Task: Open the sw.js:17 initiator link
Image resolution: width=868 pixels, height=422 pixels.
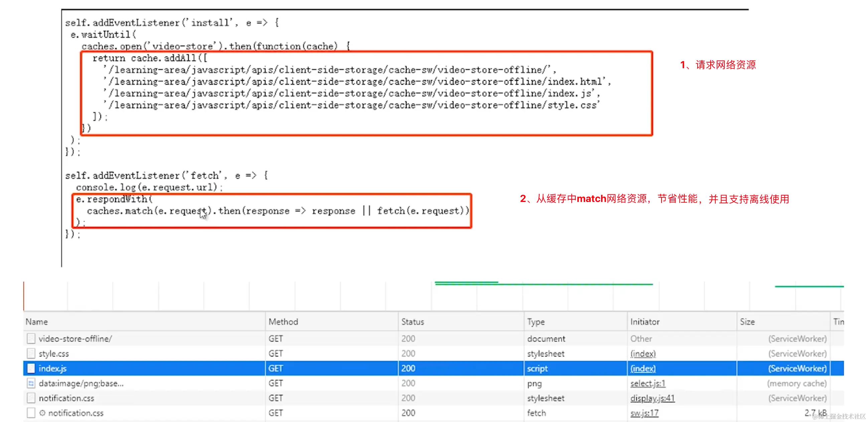Action: (644, 413)
